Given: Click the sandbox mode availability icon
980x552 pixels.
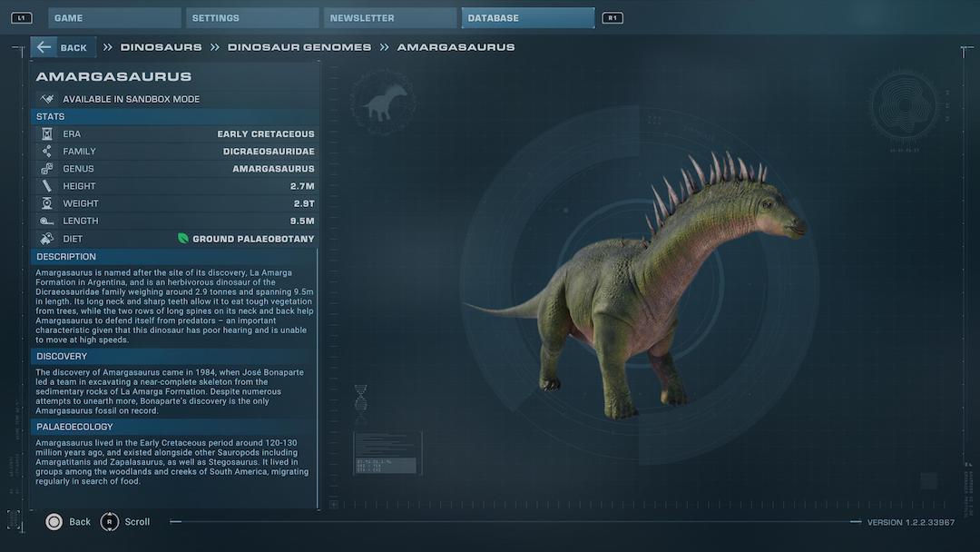Looking at the screenshot, I should pyautogui.click(x=47, y=99).
